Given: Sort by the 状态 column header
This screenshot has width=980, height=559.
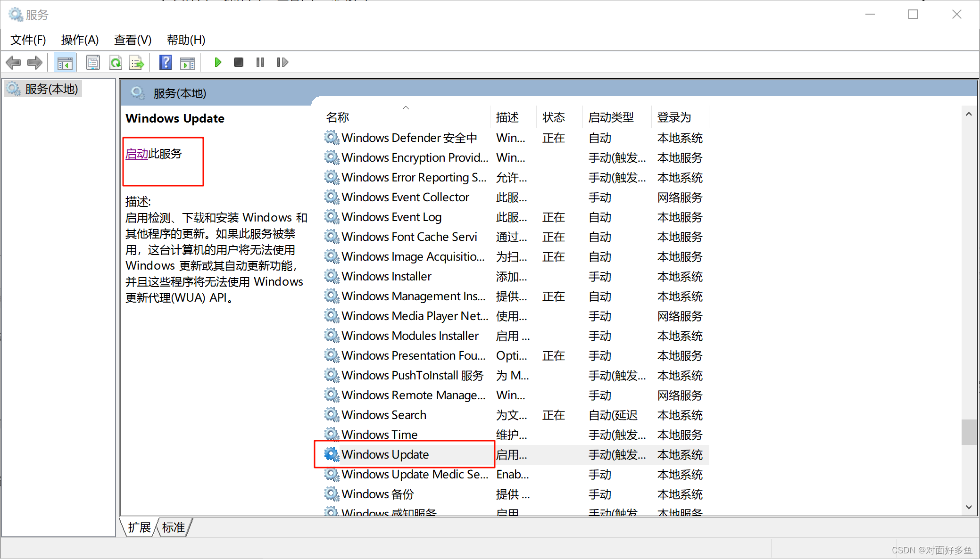Looking at the screenshot, I should [553, 117].
